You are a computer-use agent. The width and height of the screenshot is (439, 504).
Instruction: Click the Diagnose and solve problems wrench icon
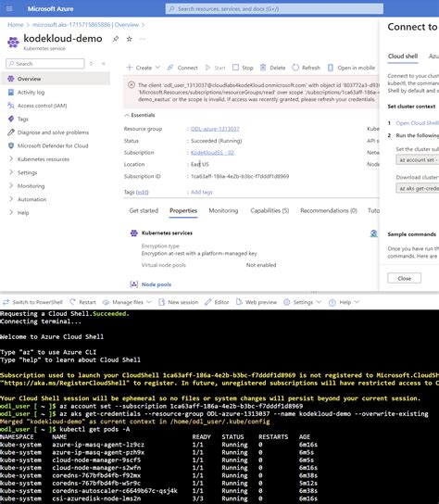11,132
